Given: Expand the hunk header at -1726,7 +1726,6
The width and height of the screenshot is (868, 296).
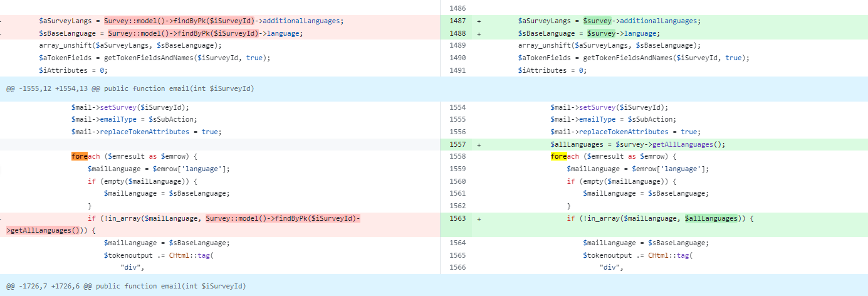Looking at the screenshot, I should (126, 286).
